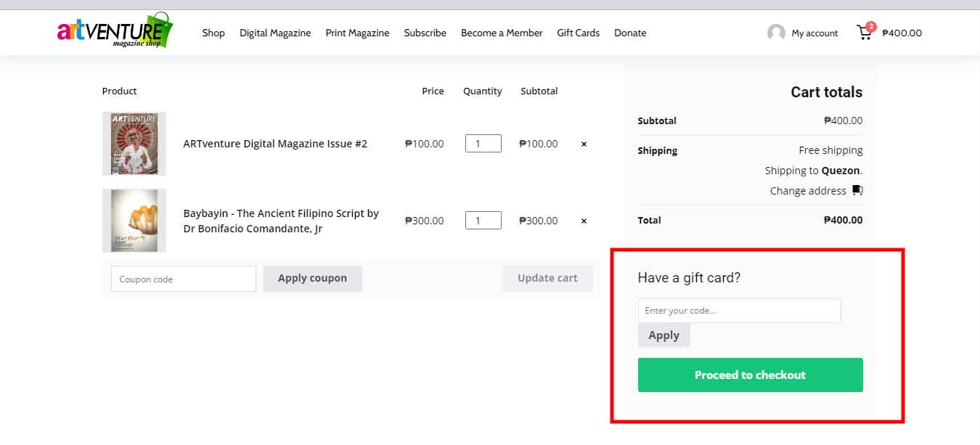Apply the gift card code
980x445 pixels.
point(663,335)
